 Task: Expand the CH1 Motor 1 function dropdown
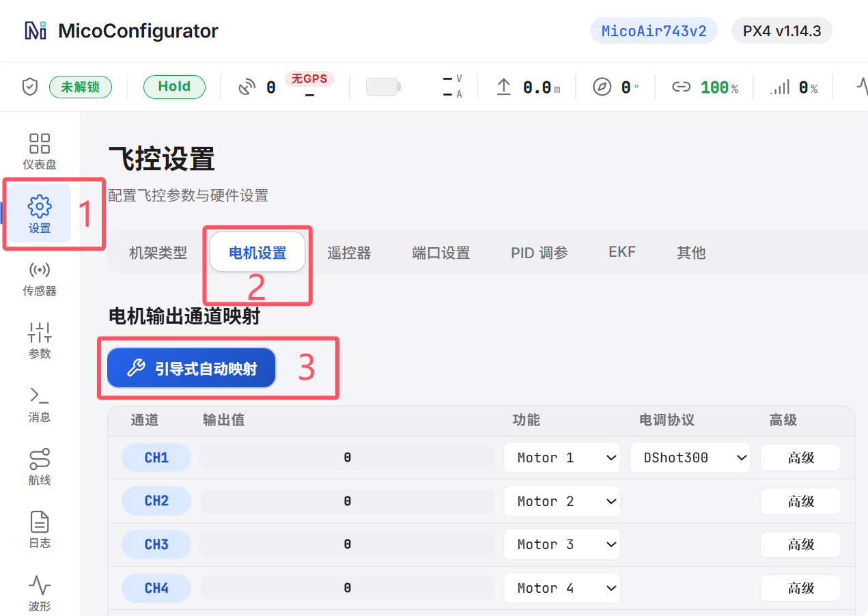point(561,458)
